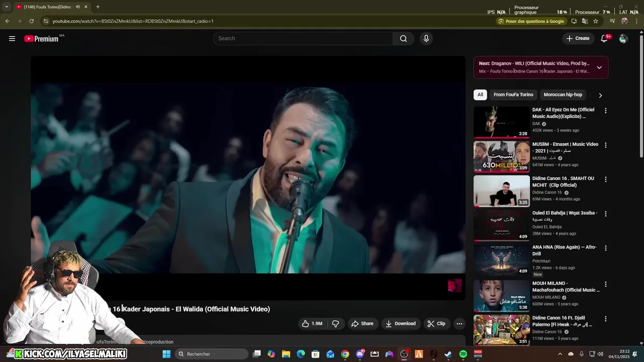Open options for Djalil Palermo video
The width and height of the screenshot is (644, 362).
point(606,319)
